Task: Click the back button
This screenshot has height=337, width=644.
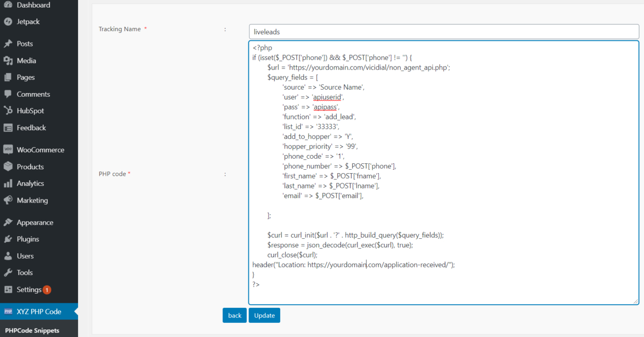Action: coord(234,315)
